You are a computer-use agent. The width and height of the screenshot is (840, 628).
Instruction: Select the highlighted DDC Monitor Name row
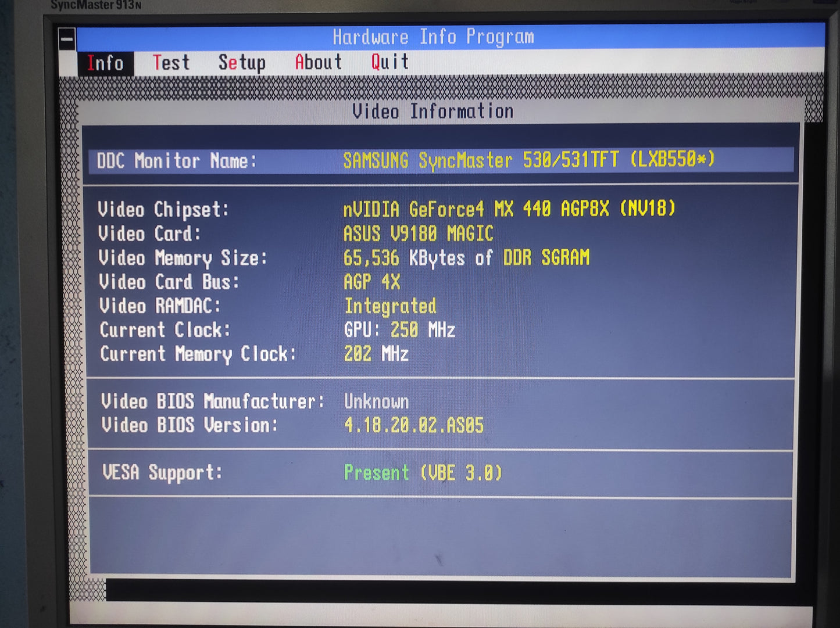(x=441, y=160)
